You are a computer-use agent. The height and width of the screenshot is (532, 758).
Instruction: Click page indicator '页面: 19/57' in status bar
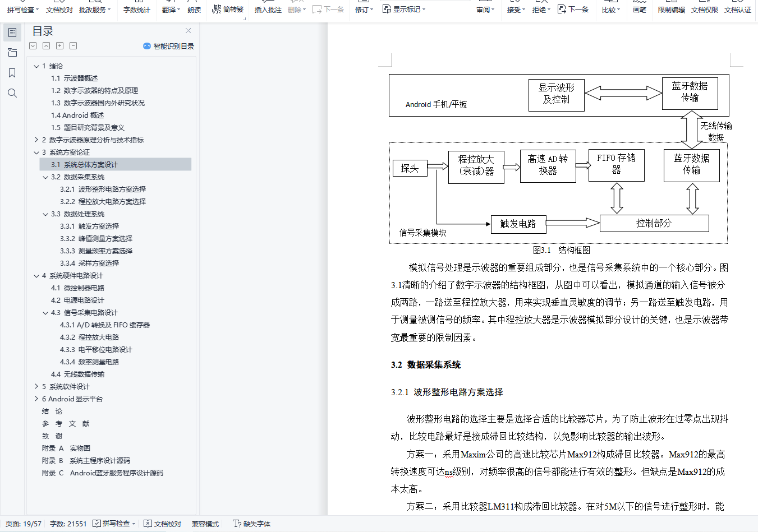pyautogui.click(x=24, y=524)
